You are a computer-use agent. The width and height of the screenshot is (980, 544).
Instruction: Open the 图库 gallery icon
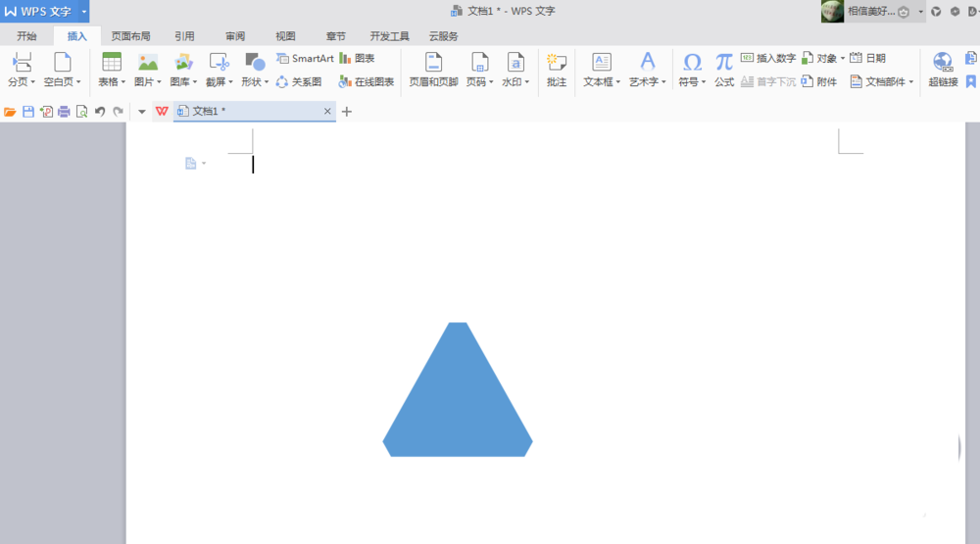click(x=183, y=63)
